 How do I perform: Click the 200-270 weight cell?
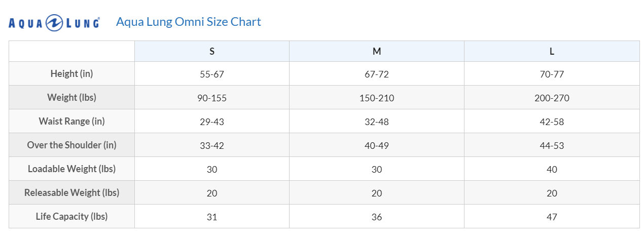(x=552, y=98)
